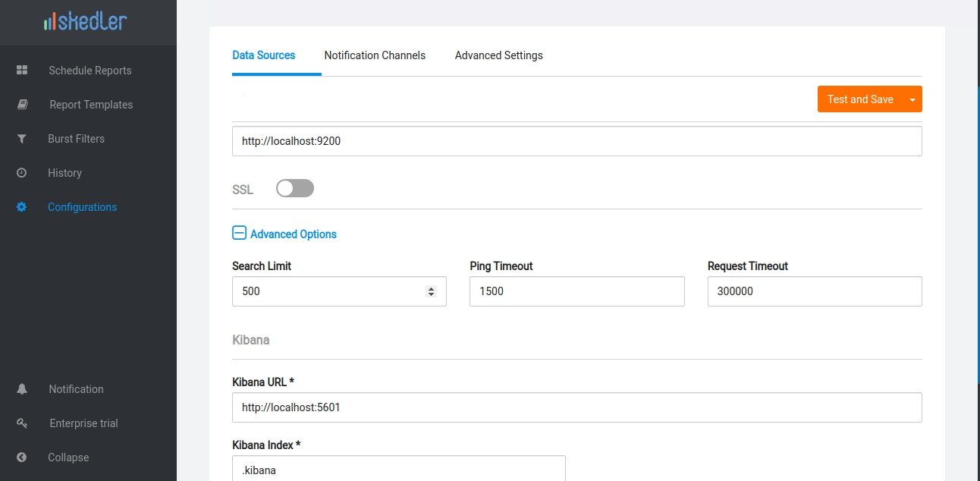Click the Request Timeout input field
980x481 pixels.
(815, 291)
